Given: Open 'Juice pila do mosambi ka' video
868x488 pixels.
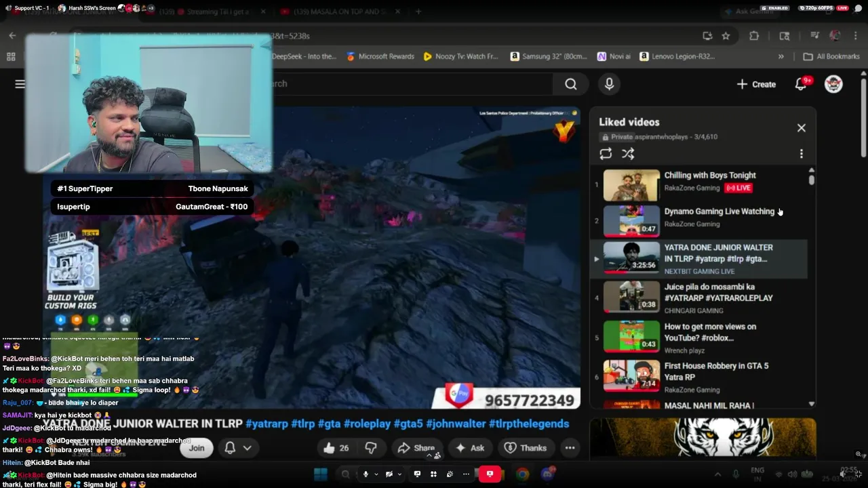Looking at the screenshot, I should pos(718,292).
